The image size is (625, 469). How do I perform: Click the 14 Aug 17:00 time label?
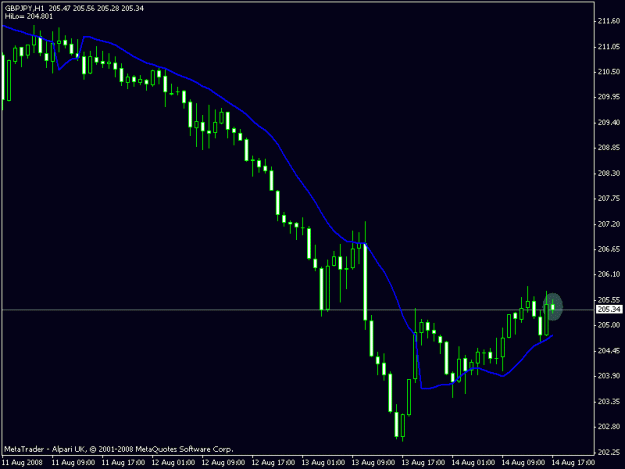573,462
